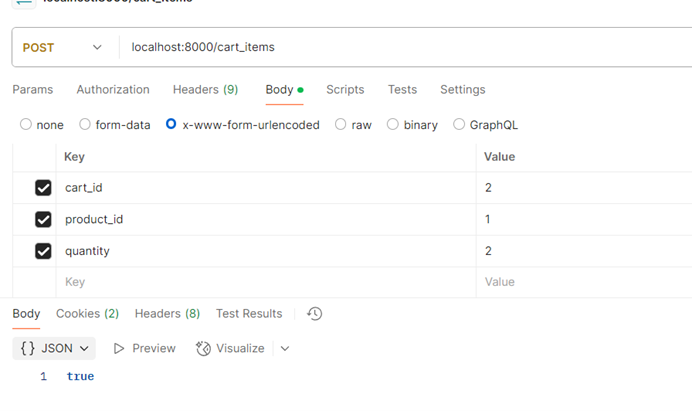Image resolution: width=692 pixels, height=411 pixels.
Task: Open the Test Results tab
Action: (249, 314)
